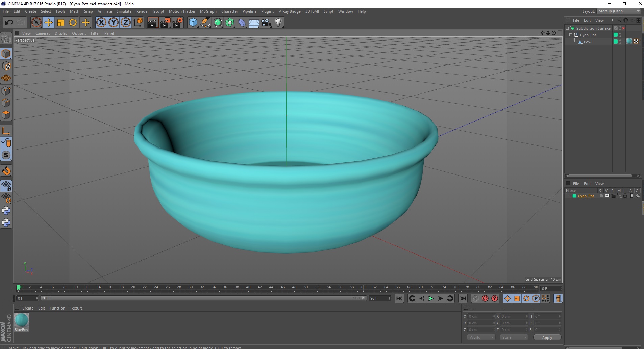Open the spline Pen tool
This screenshot has width=644, height=349.
205,23
